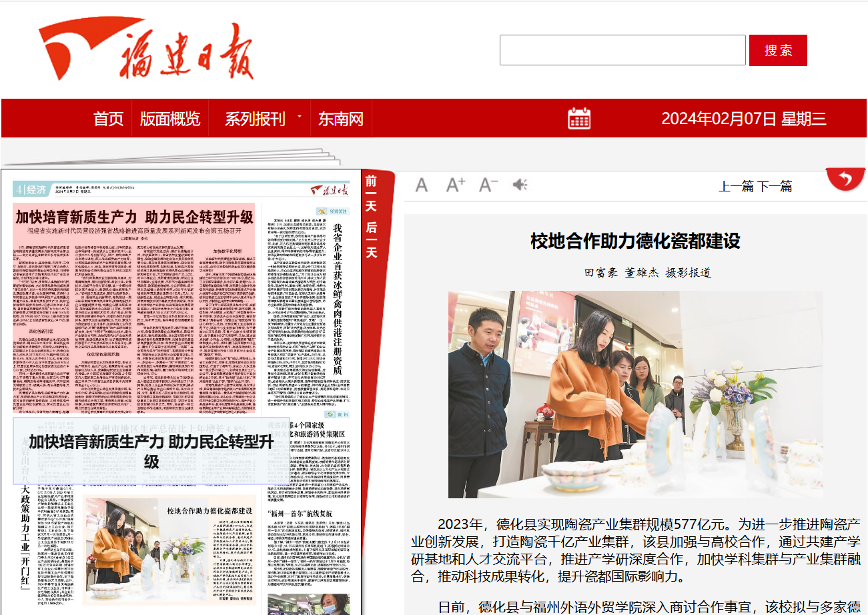
Task: Play article audio with speaker icon
Action: [x=520, y=185]
